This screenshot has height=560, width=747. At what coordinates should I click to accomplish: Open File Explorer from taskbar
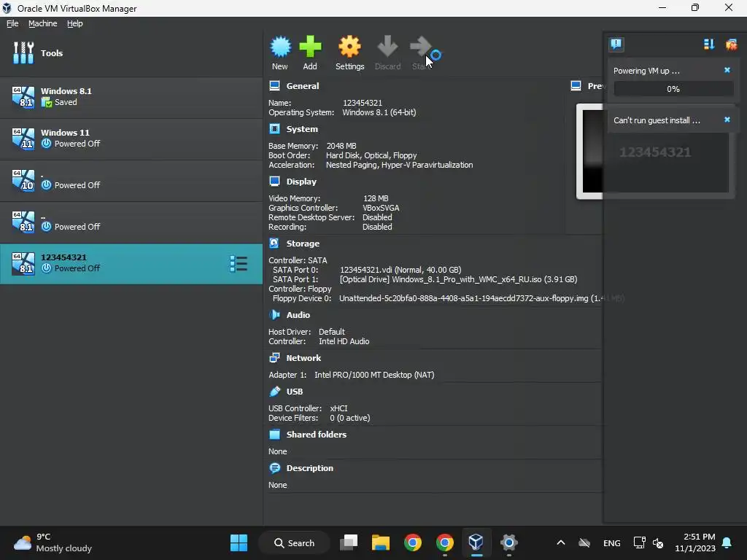pyautogui.click(x=381, y=542)
